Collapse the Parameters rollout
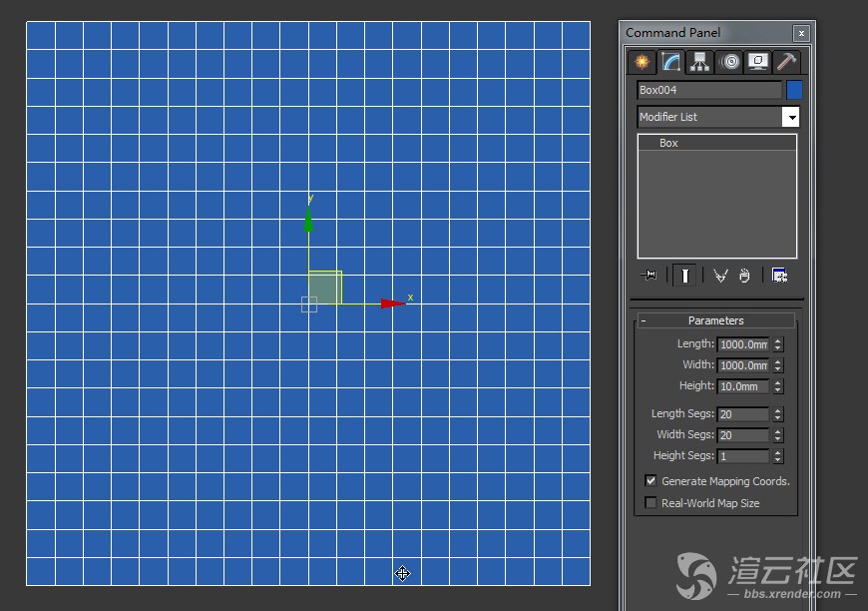The image size is (868, 611). (x=715, y=320)
